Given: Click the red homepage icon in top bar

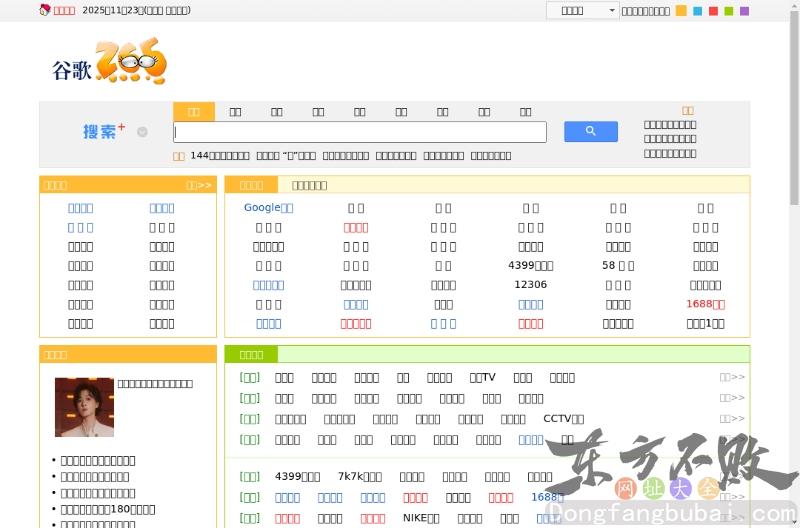Looking at the screenshot, I should (45, 10).
